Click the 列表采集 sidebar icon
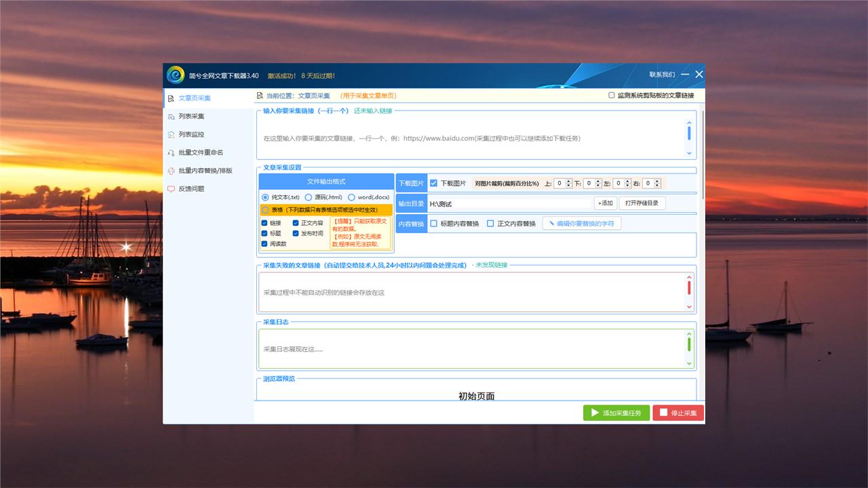 (x=171, y=117)
